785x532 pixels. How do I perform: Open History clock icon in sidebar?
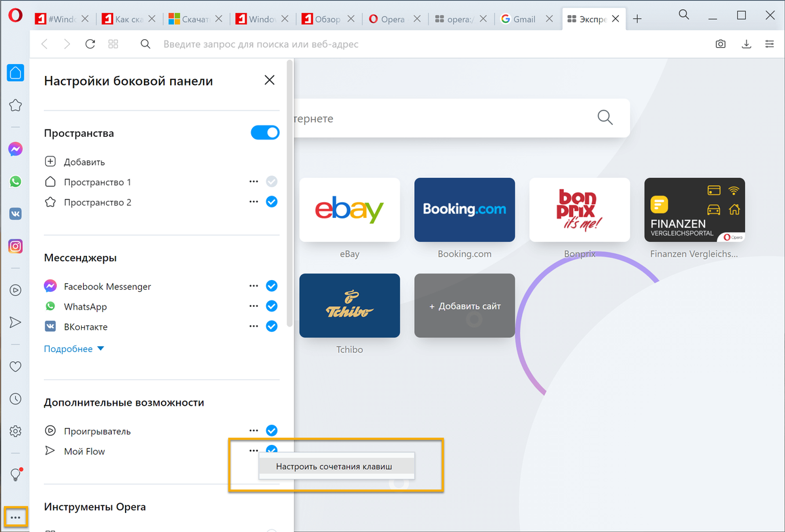pyautogui.click(x=16, y=399)
